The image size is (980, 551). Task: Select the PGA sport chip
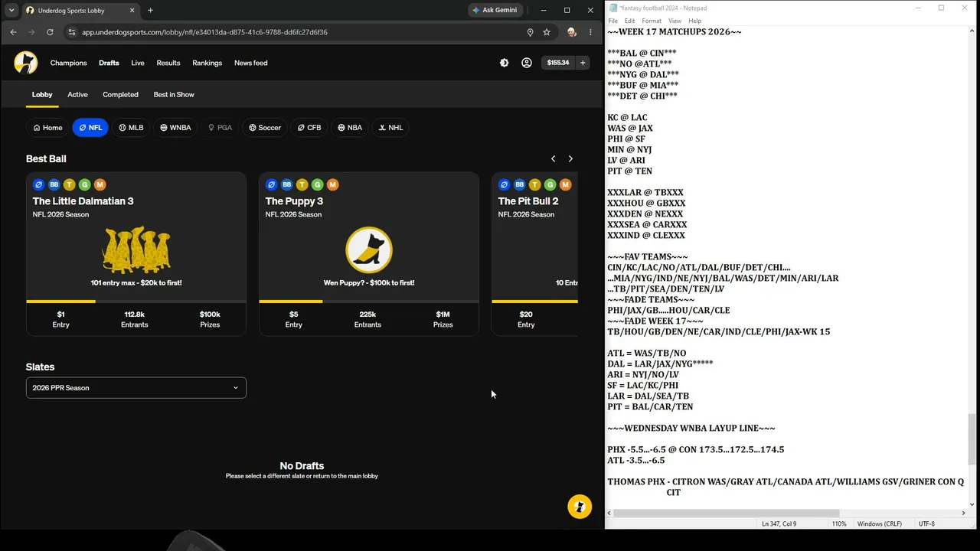pos(220,128)
